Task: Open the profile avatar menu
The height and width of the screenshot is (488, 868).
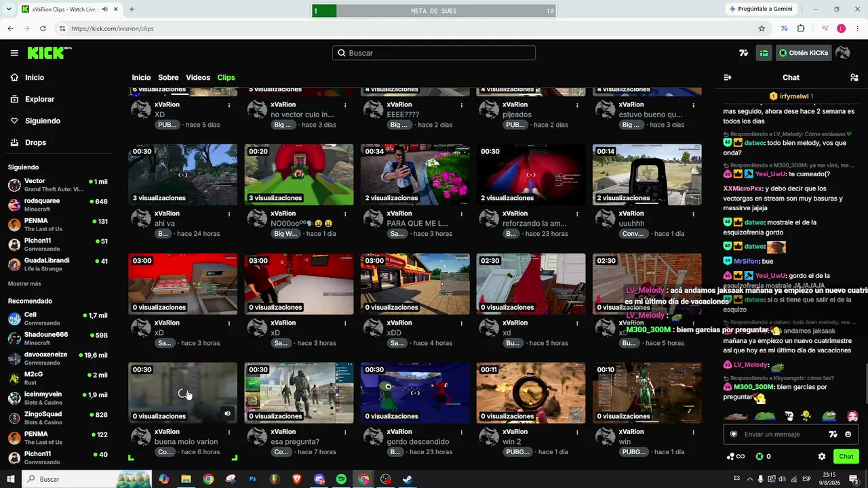Action: (843, 53)
